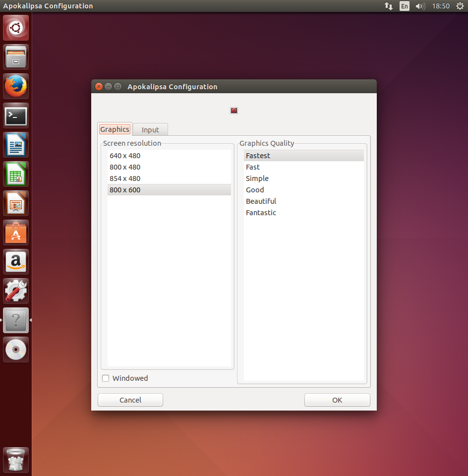
Task: Close the Apokalipsa Configuration window
Action: tap(99, 86)
